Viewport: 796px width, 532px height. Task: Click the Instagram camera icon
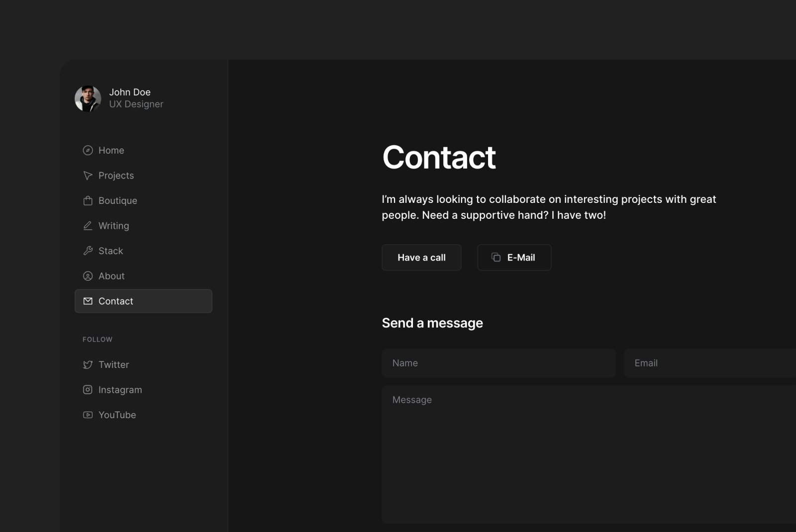click(88, 390)
